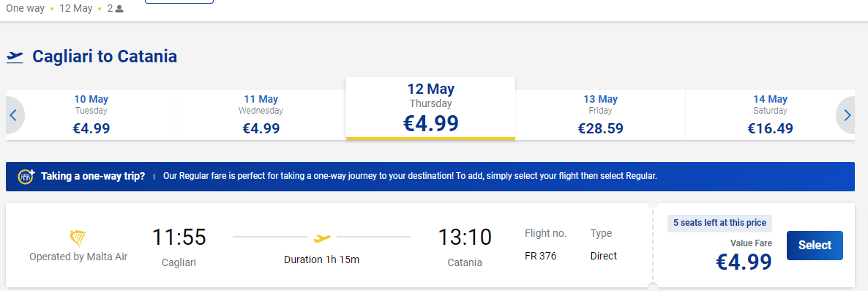Viewport: 868px width, 291px height.
Task: Switch to 14 May Saturday €16.49 fare
Action: pyautogui.click(x=770, y=115)
